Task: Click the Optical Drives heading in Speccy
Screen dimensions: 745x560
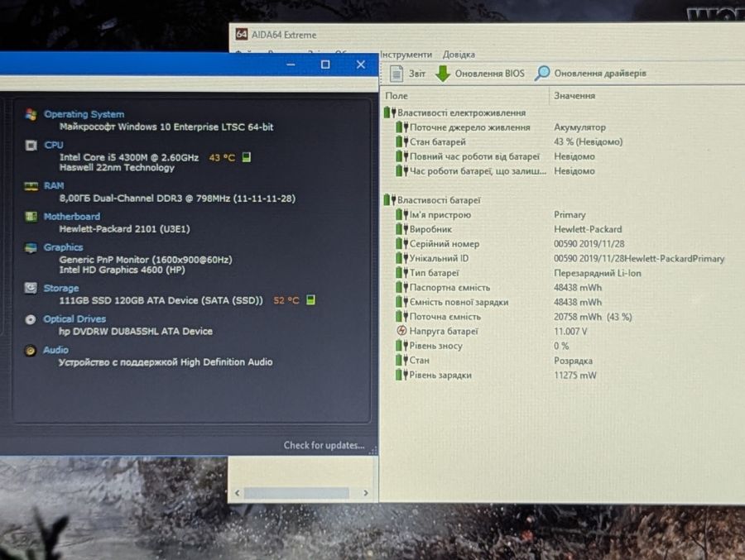Action: pyautogui.click(x=74, y=319)
